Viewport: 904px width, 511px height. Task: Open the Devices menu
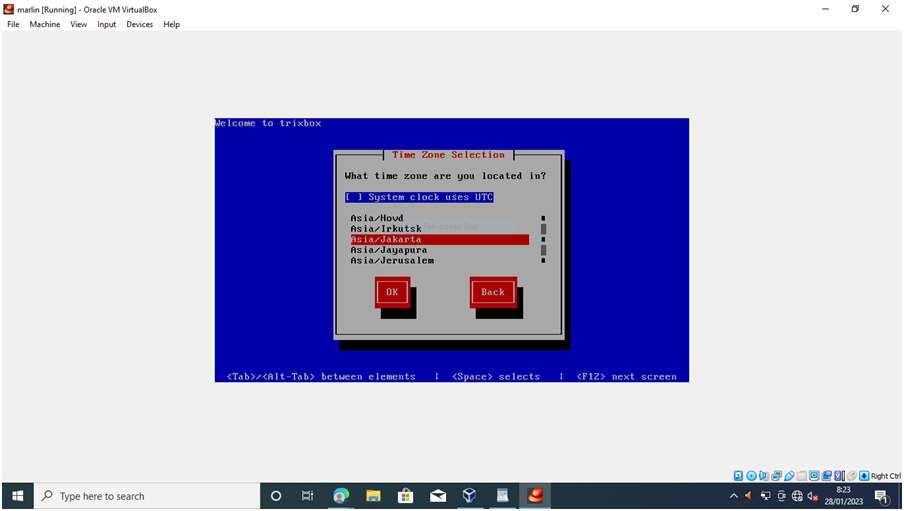point(140,24)
